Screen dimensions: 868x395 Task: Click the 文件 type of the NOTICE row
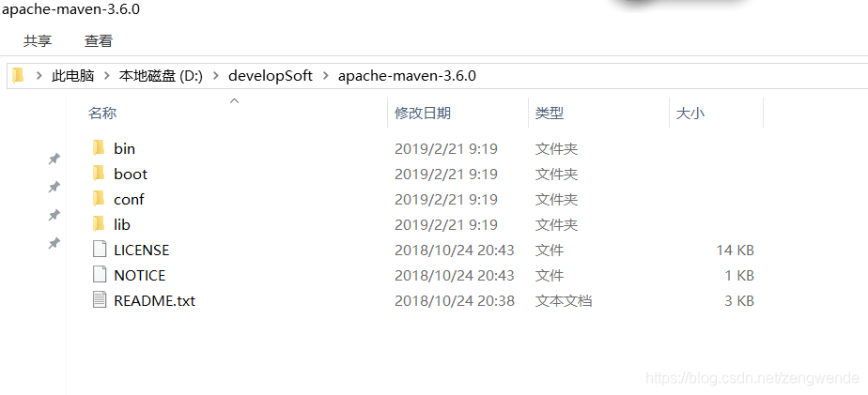pos(550,276)
